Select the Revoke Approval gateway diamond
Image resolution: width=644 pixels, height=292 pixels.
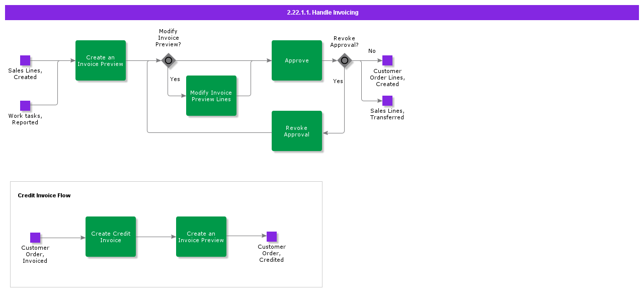click(345, 60)
